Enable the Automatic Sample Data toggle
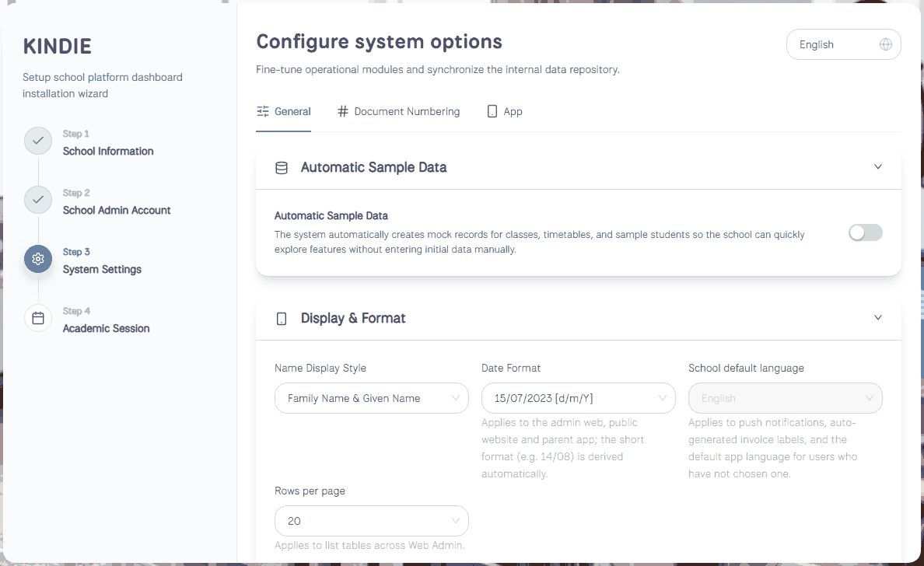The width and height of the screenshot is (924, 566). point(865,232)
